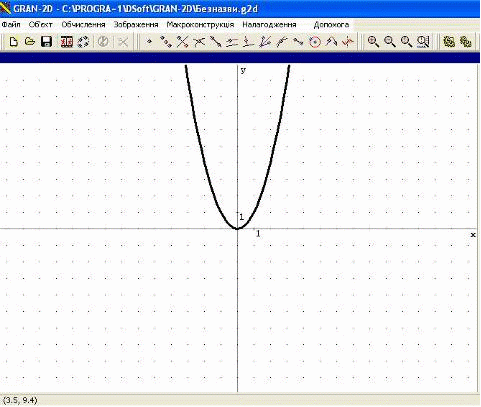The height and width of the screenshot is (407, 481).
Task: Click the last green gears icon in toolbar
Action: click(x=466, y=42)
